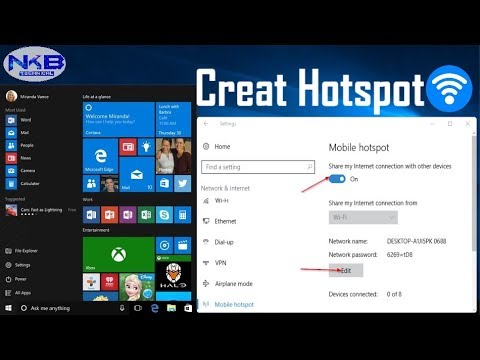Image resolution: width=480 pixels, height=360 pixels.
Task: Open the iHeartRadio tile
Action: pos(110,282)
